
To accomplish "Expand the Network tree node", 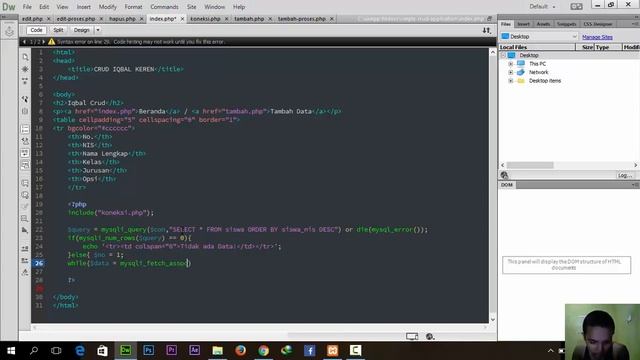I will point(510,72).
